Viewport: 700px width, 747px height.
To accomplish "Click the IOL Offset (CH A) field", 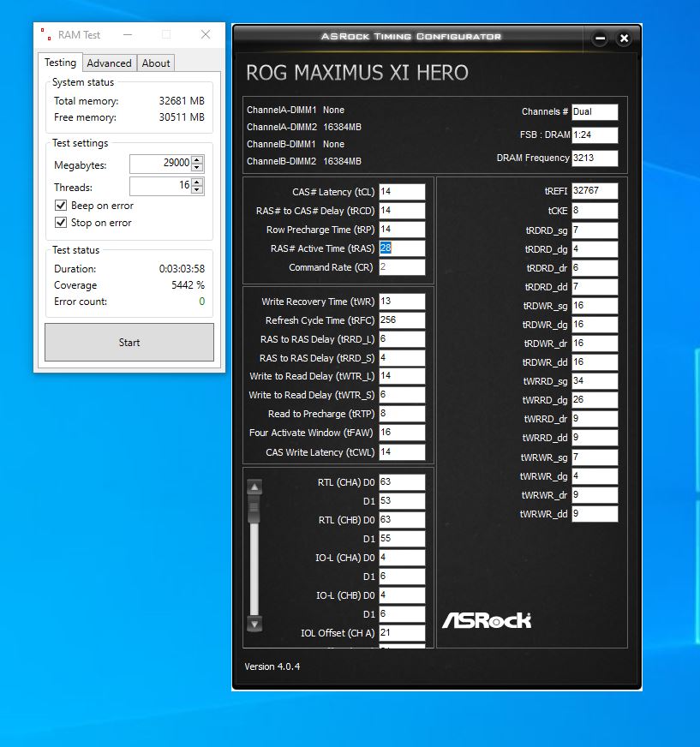I will pyautogui.click(x=402, y=633).
